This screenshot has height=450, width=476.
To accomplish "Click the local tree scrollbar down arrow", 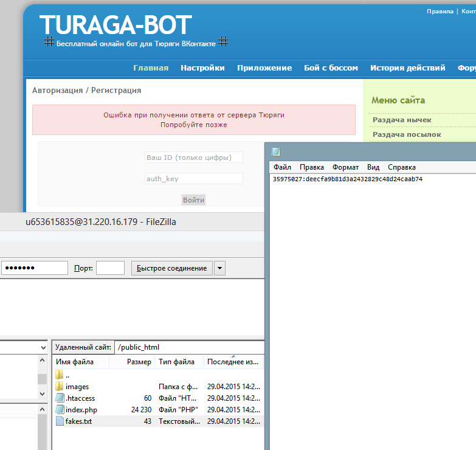I will [42, 394].
